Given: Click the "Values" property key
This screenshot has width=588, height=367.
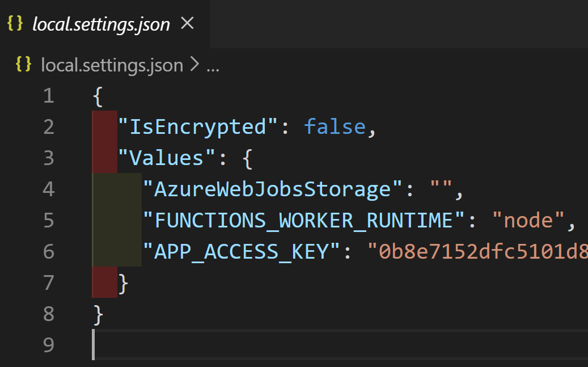Looking at the screenshot, I should pos(167,158).
